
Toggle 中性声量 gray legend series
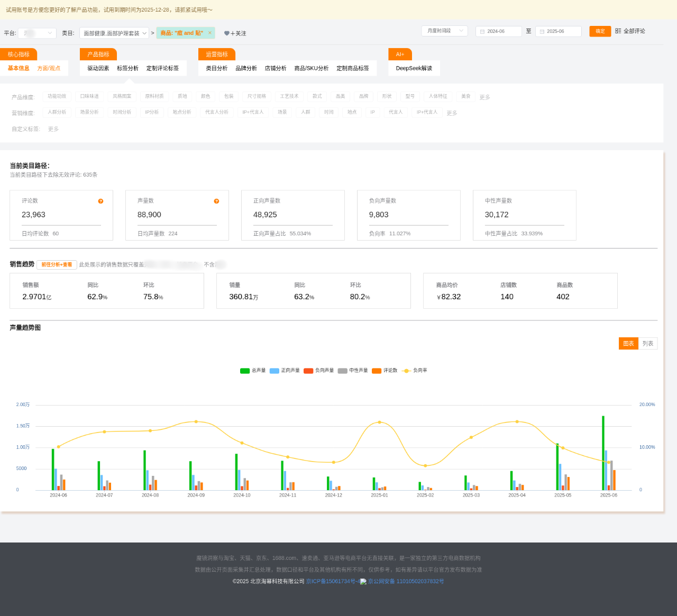point(353,371)
